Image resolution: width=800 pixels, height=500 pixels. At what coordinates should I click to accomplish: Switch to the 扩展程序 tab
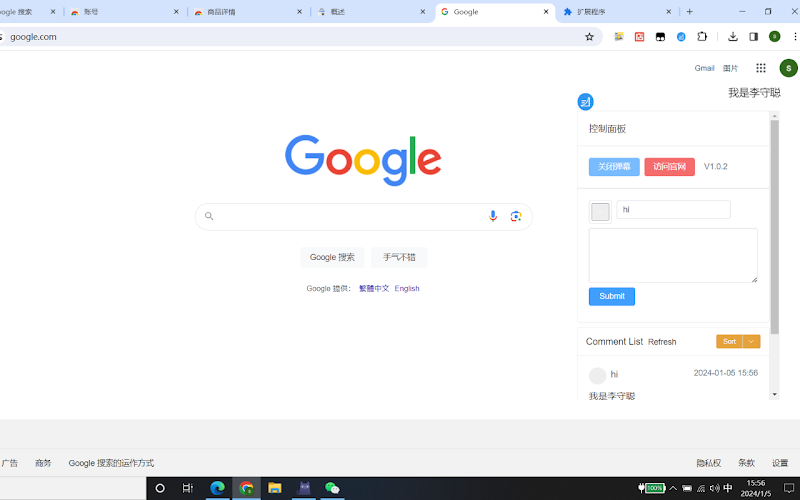617,12
